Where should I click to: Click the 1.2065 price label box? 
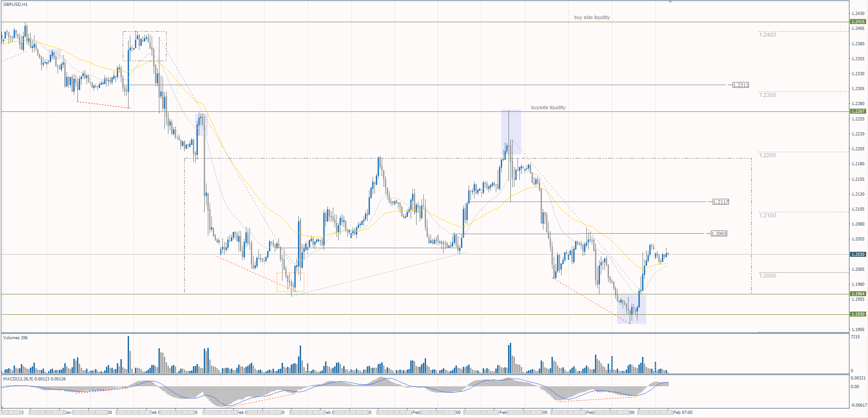pos(719,234)
